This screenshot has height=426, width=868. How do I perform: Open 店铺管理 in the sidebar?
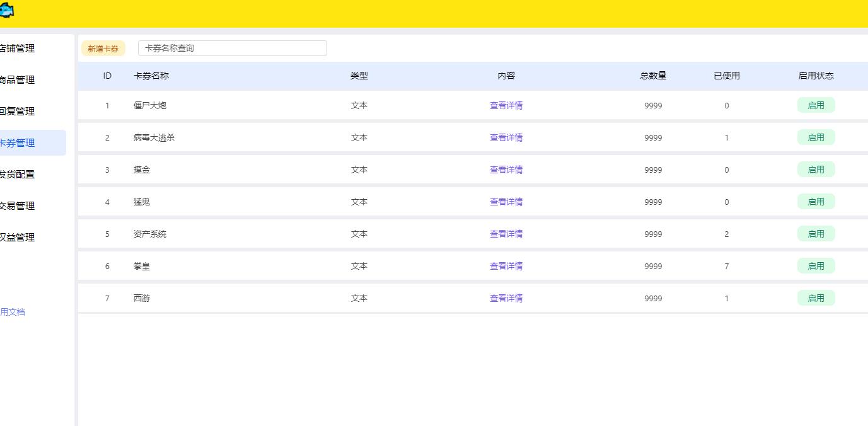17,49
